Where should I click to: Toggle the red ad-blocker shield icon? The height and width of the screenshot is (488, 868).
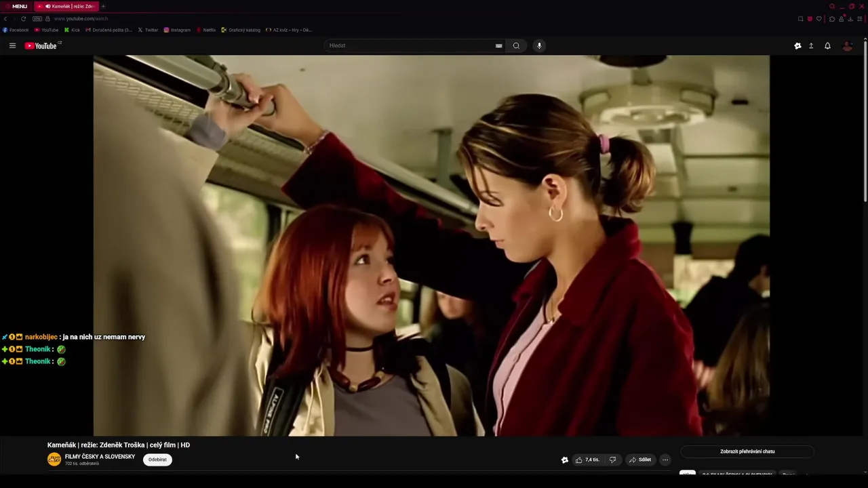coord(810,18)
